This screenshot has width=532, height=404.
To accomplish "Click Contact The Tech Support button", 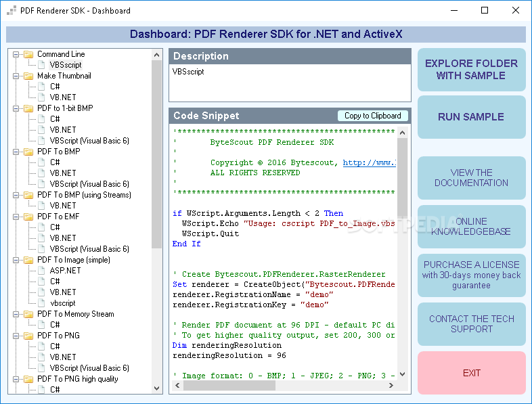I will (471, 324).
